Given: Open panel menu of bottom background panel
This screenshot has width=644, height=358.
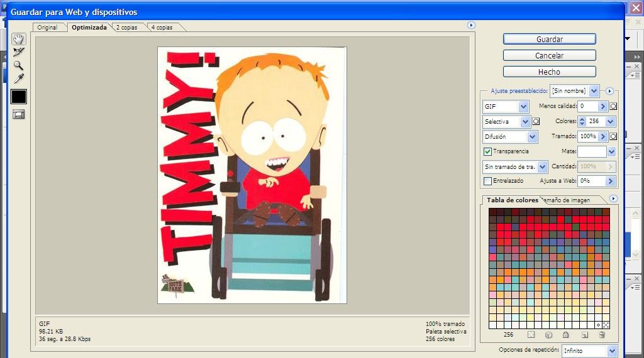Looking at the screenshot, I should pos(635,288).
